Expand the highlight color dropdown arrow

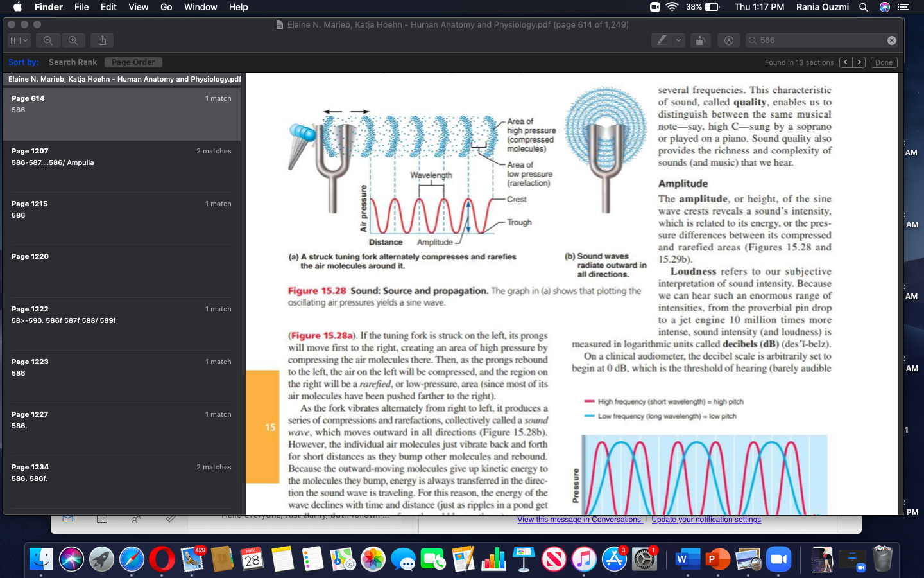tap(678, 40)
